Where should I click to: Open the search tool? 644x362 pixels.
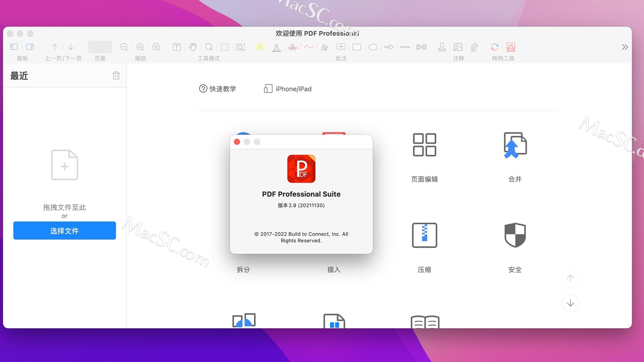coord(209,47)
